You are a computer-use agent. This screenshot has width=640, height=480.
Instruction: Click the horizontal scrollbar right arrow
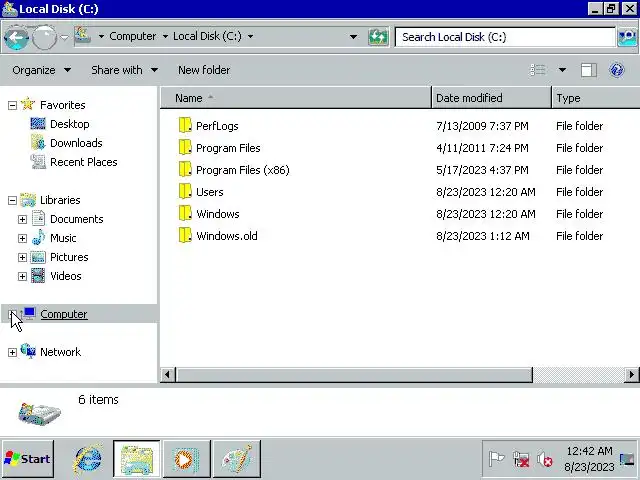coord(631,375)
